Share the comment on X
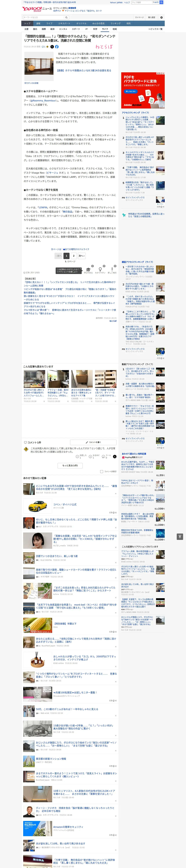 pos(114,457)
